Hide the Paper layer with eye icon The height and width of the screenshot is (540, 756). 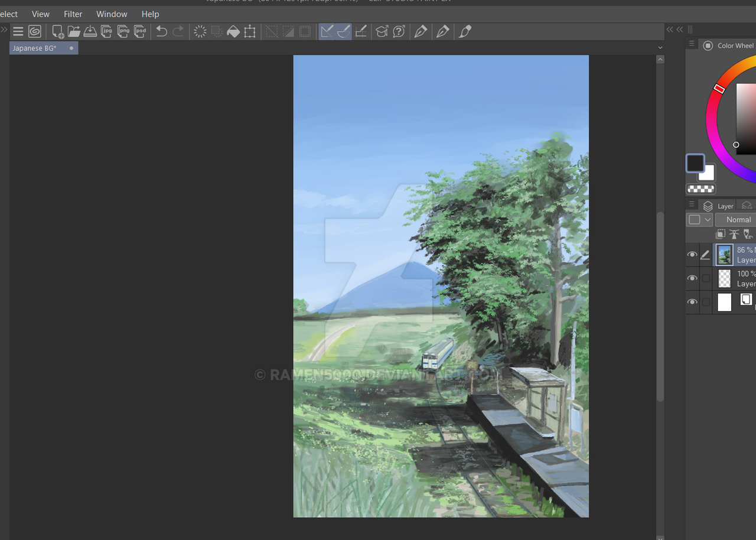coord(692,302)
